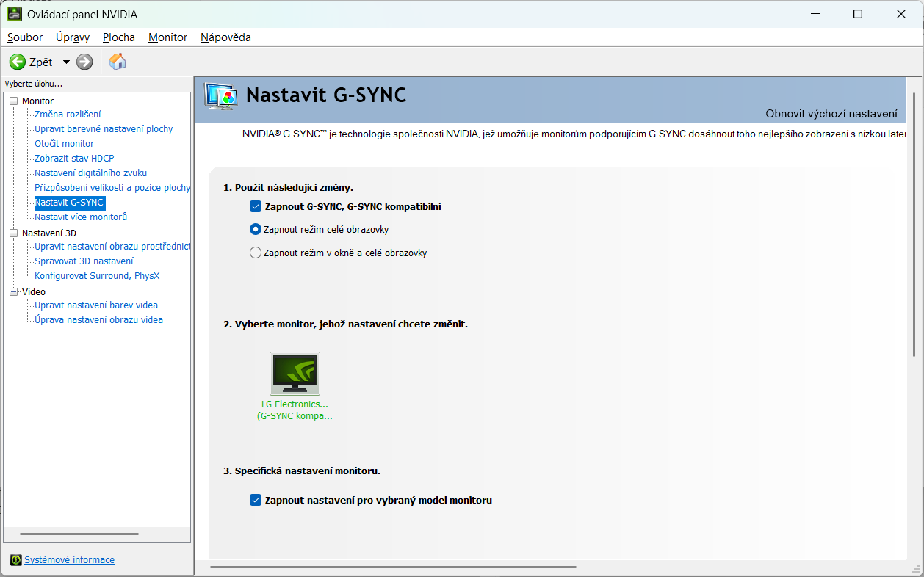
Task: Uncheck Zapnout G-SYNC, G-SYNC kompatibilní
Action: (256, 206)
